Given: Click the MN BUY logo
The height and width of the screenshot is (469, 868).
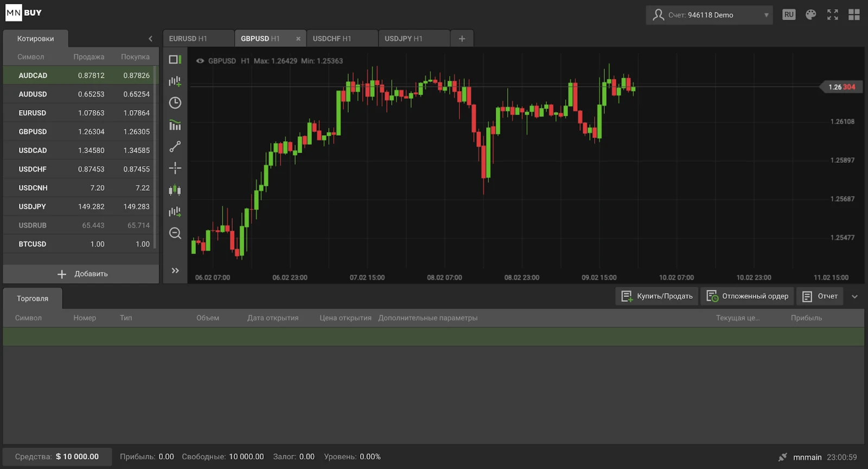Looking at the screenshot, I should point(23,12).
